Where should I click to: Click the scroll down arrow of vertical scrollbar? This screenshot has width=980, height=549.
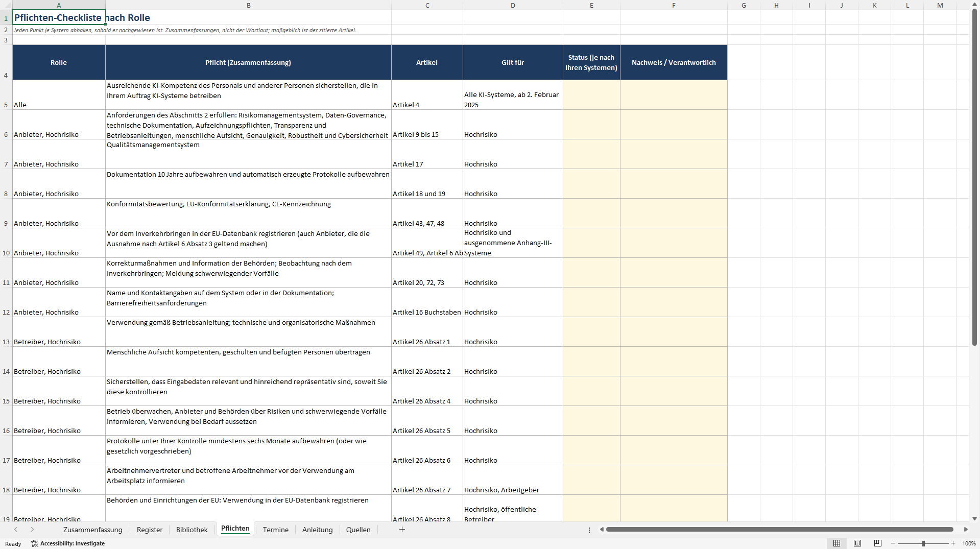(974, 518)
